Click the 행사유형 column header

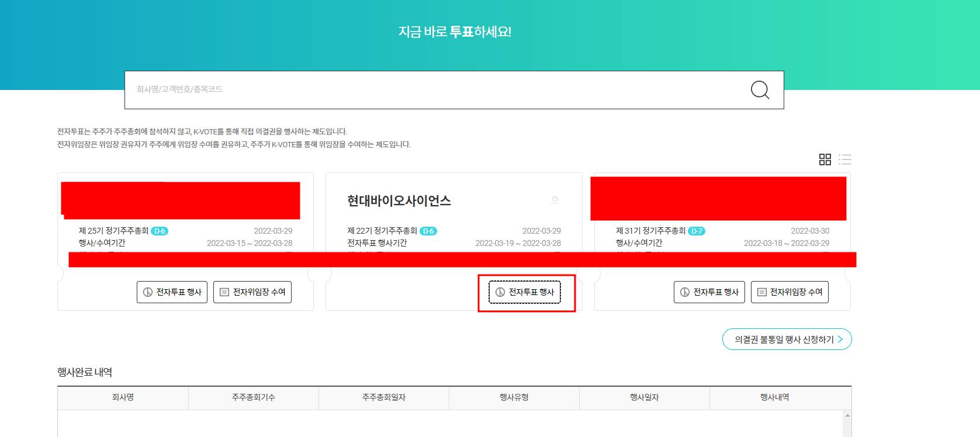click(x=514, y=397)
